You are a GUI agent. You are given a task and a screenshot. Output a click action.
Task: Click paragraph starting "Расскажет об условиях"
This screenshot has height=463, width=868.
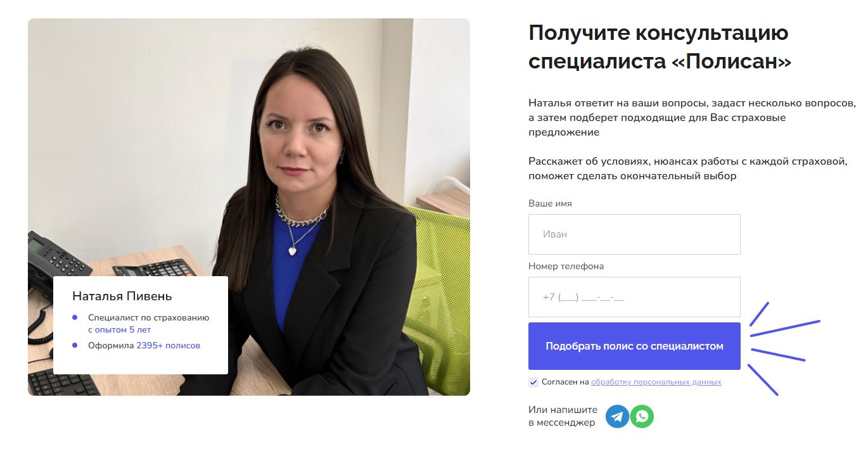(687, 168)
